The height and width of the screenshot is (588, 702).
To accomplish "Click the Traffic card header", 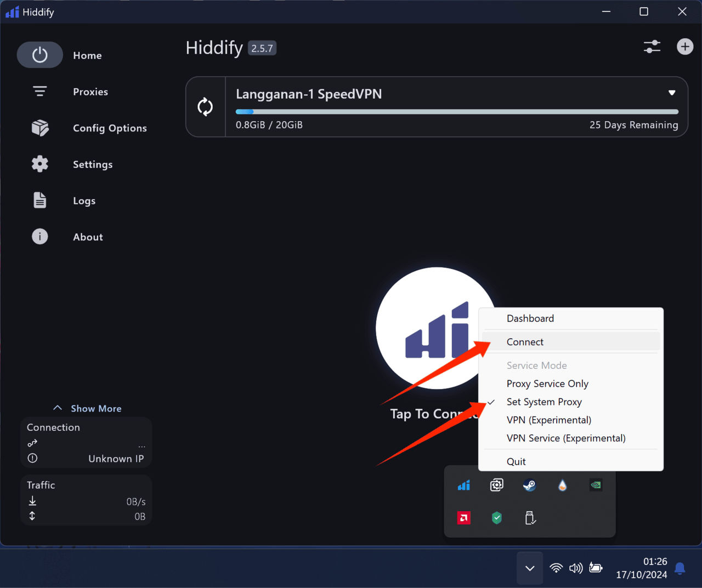I will (x=41, y=485).
